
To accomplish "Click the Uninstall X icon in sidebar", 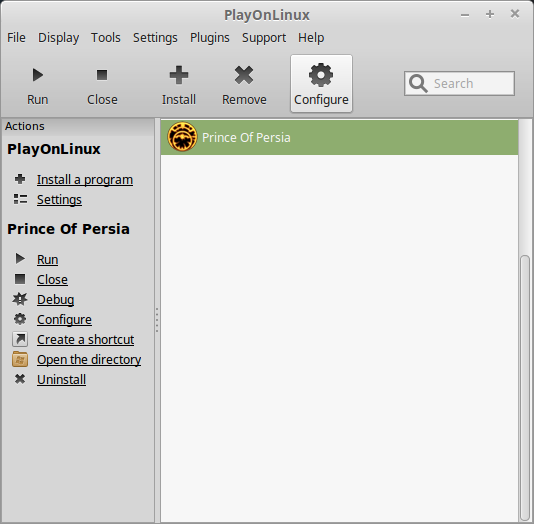I will point(20,379).
